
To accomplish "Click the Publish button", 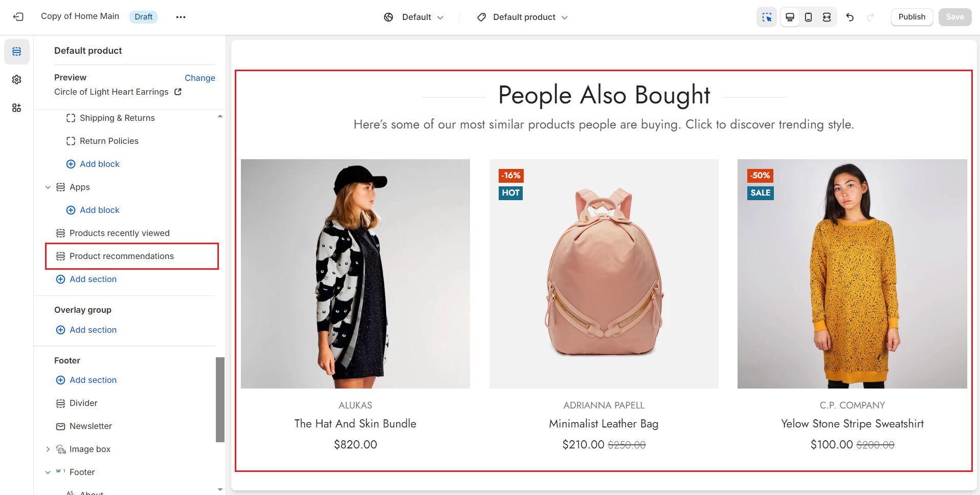I will tap(911, 17).
